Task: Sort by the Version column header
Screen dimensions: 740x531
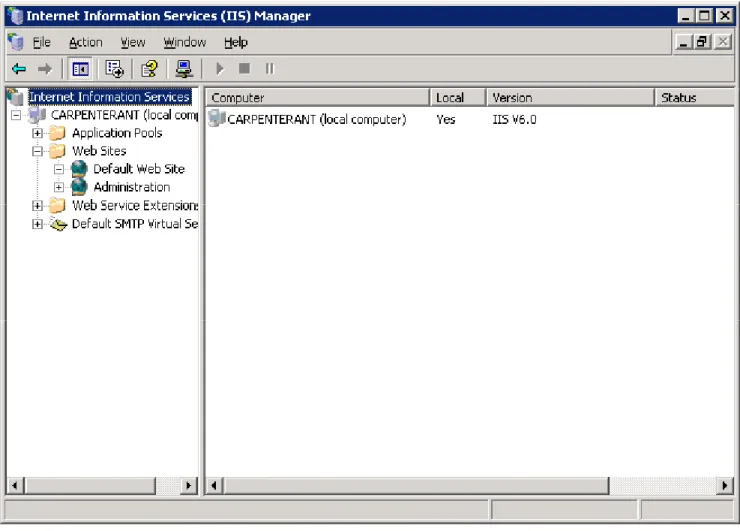Action: coord(570,98)
